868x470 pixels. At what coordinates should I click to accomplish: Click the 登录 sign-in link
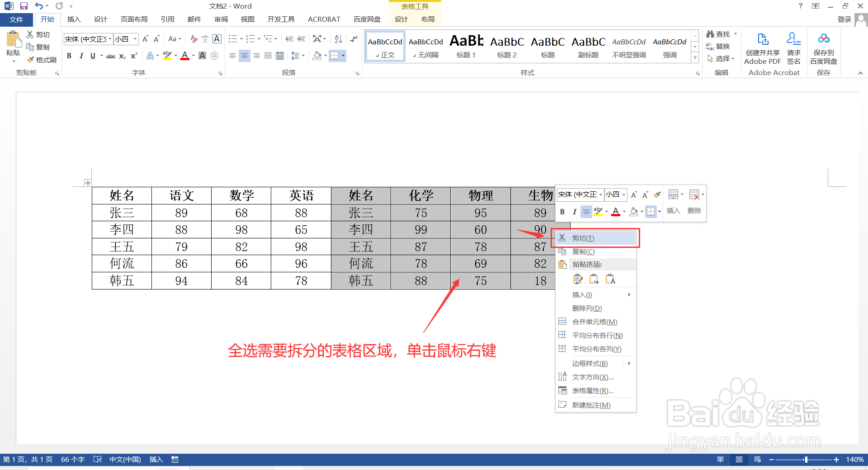pos(844,19)
